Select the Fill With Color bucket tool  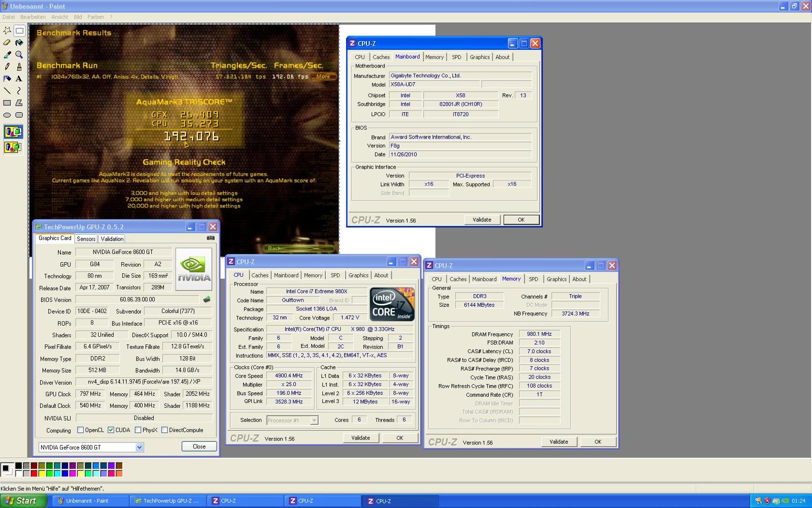[x=19, y=43]
